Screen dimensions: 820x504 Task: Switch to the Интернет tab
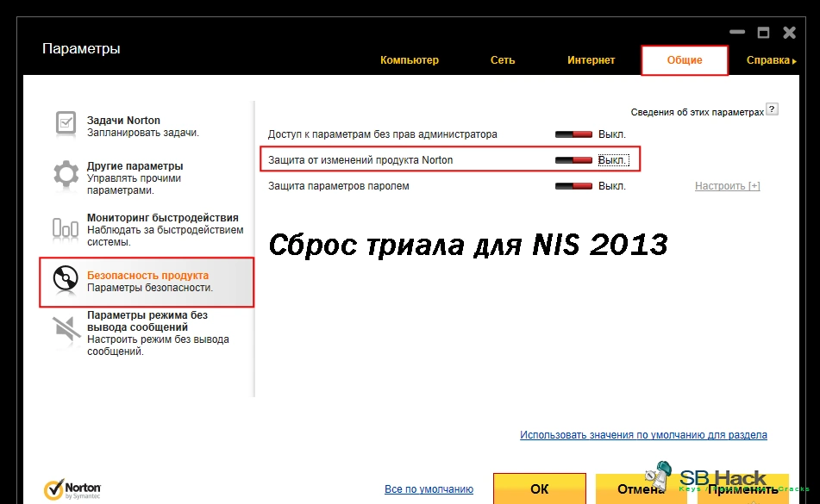591,60
